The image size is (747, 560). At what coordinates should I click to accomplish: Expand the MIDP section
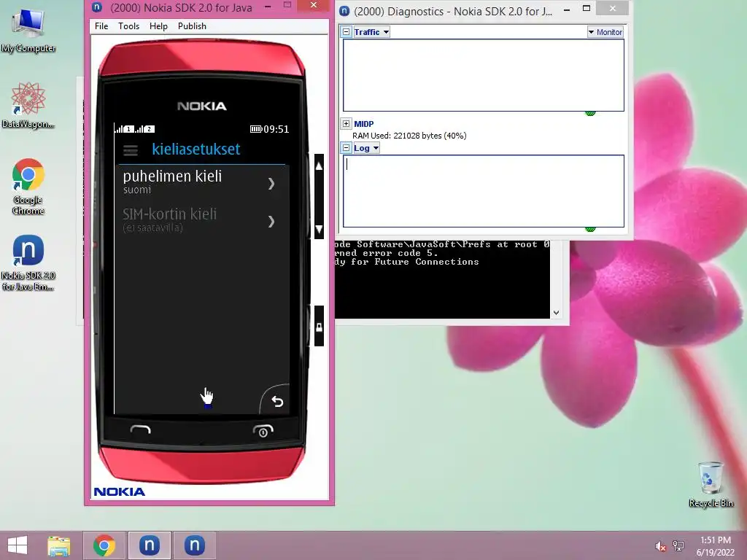click(347, 124)
